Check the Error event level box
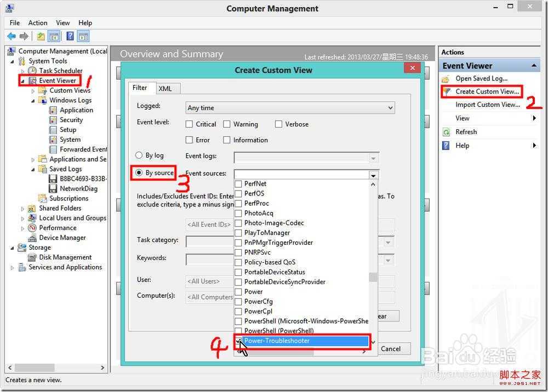 (189, 140)
